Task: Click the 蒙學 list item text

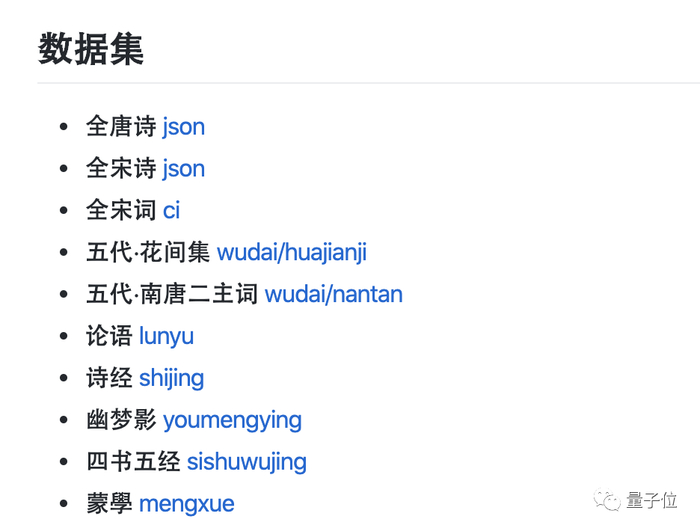Action: [x=109, y=504]
